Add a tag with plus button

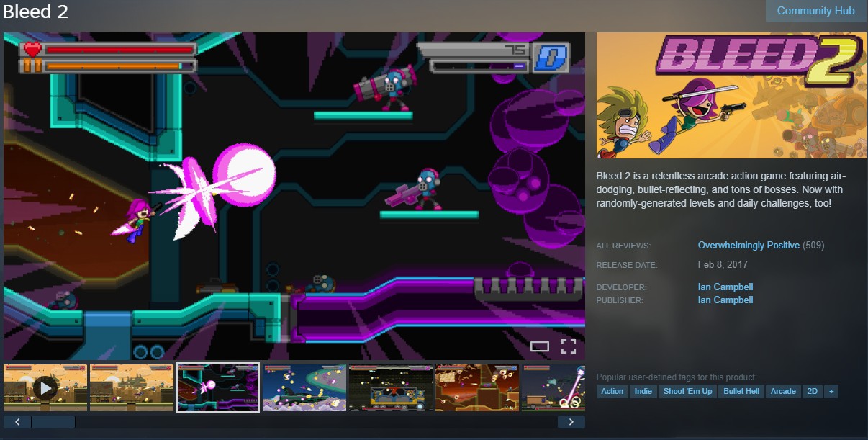pyautogui.click(x=831, y=391)
